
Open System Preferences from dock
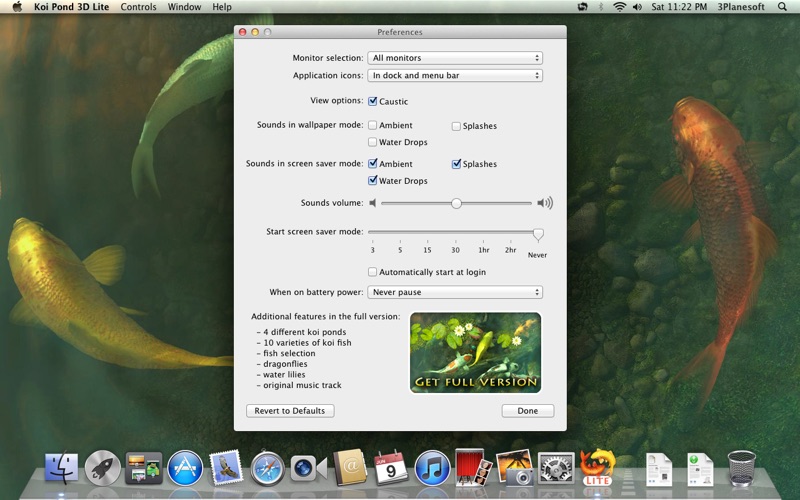point(555,467)
